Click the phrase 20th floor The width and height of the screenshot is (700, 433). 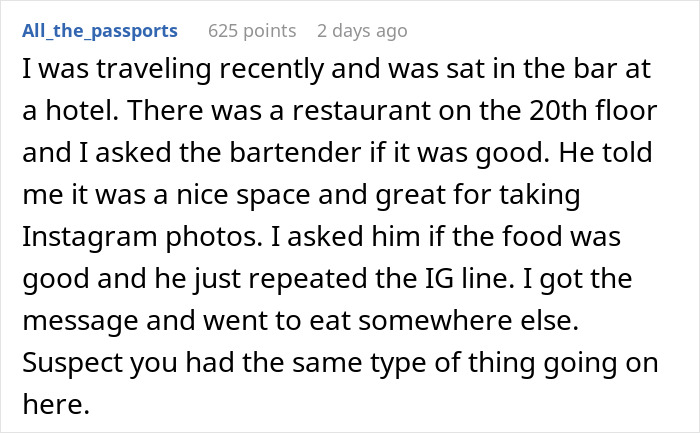(x=593, y=111)
